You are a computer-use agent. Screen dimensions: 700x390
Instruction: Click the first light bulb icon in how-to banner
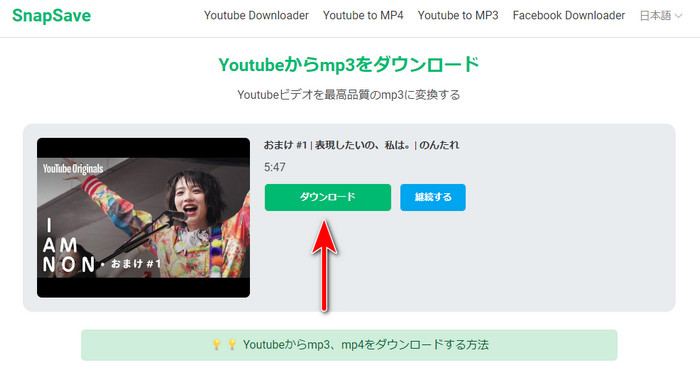click(x=217, y=344)
